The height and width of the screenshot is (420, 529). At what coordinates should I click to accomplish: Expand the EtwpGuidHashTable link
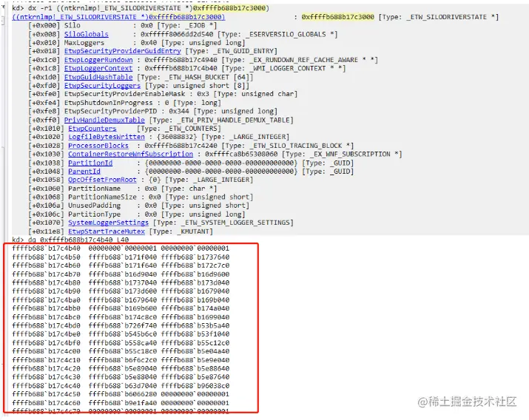(98, 77)
